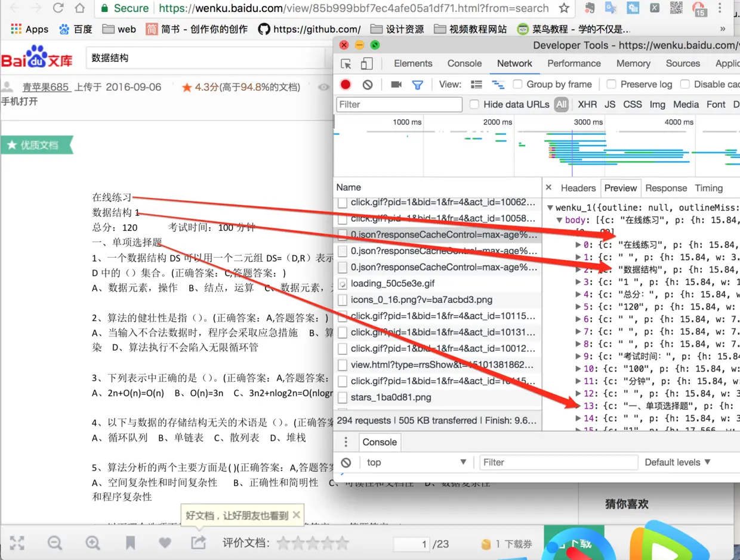Screen dimensions: 740x560
Task: Open the console drawer three-dot menu
Action: (346, 443)
